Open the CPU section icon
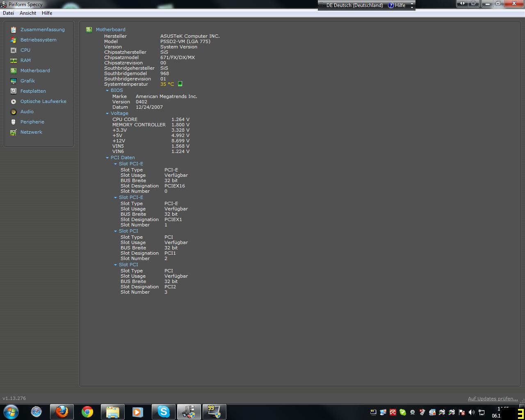Screen dimensions: 525x420 tap(14, 50)
